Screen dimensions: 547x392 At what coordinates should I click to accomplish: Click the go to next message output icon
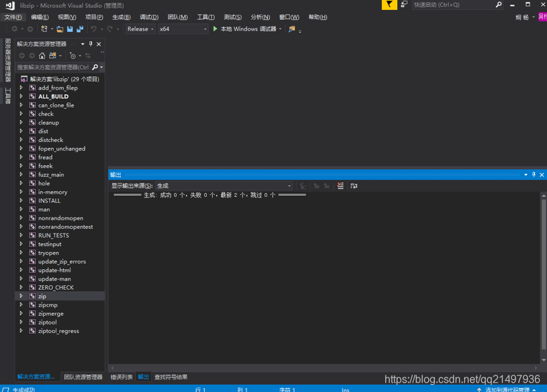click(326, 186)
